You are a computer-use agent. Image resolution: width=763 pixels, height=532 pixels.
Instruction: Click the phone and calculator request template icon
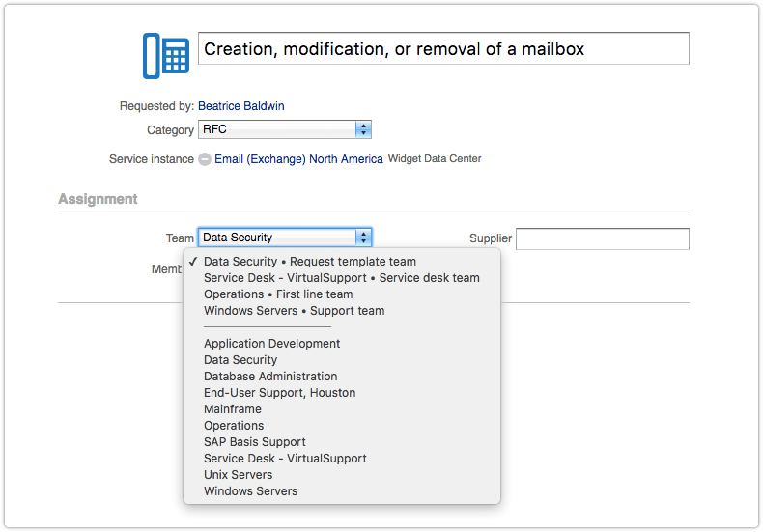(166, 56)
